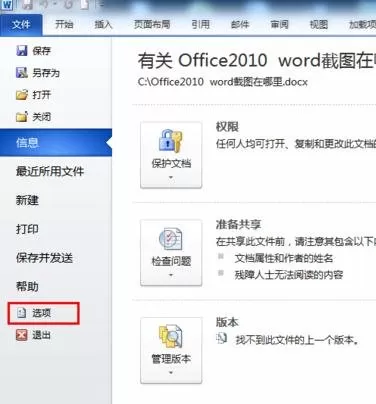Click the 残障人士无法阅读的内容 line
The width and height of the screenshot is (376, 404).
289,275
